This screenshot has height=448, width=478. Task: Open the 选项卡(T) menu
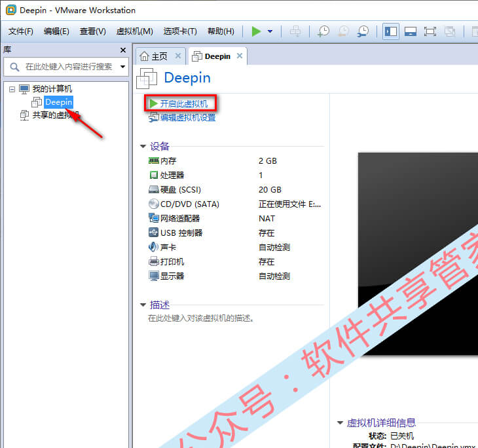pos(180,31)
